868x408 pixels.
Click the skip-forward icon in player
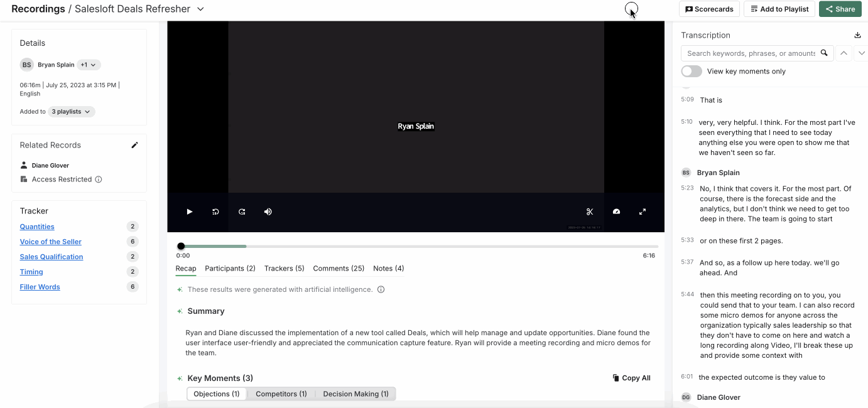(242, 212)
